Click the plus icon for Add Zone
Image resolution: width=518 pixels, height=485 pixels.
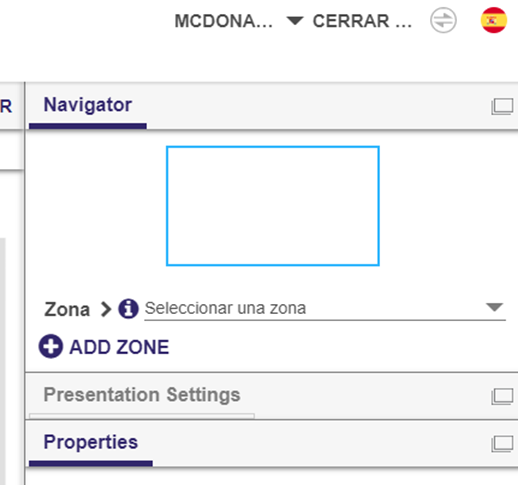[51, 346]
